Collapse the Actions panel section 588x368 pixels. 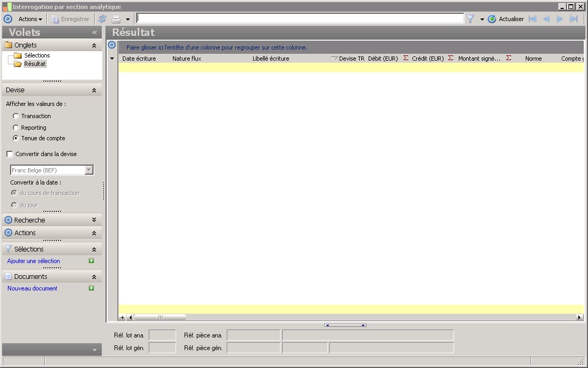94,233
